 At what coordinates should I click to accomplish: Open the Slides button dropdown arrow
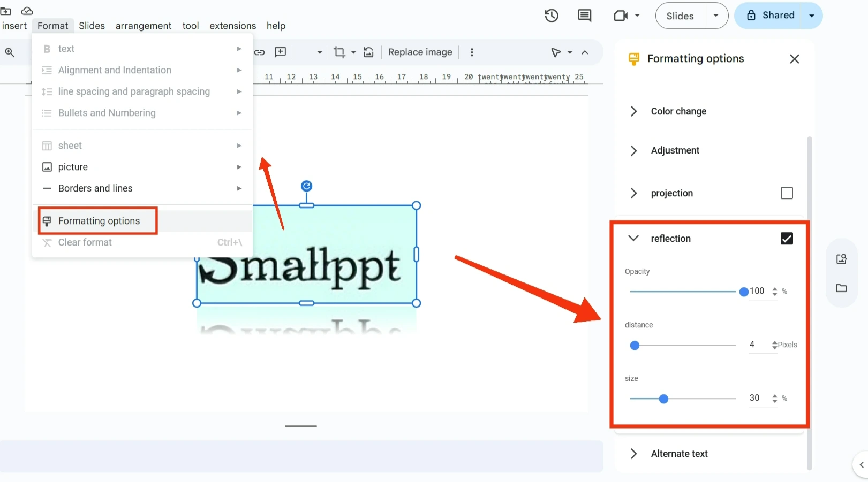(716, 16)
